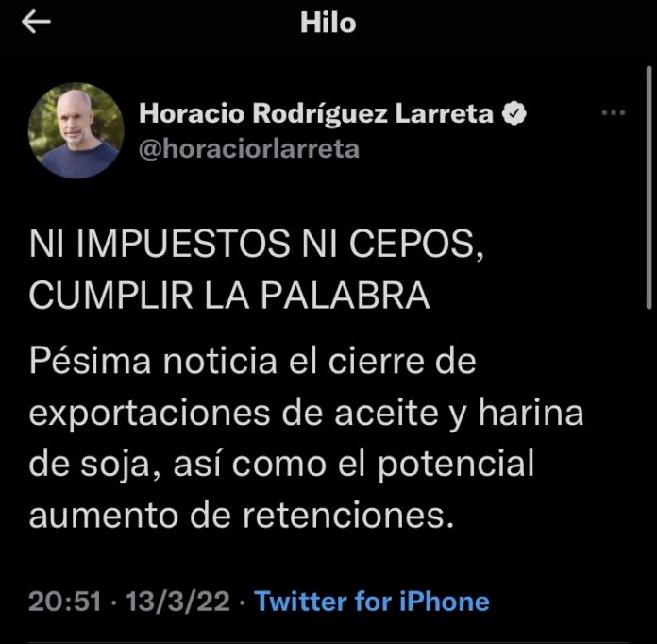This screenshot has width=657, height=644.
Task: Click the vertical scrollbar thumb
Action: coord(649,187)
